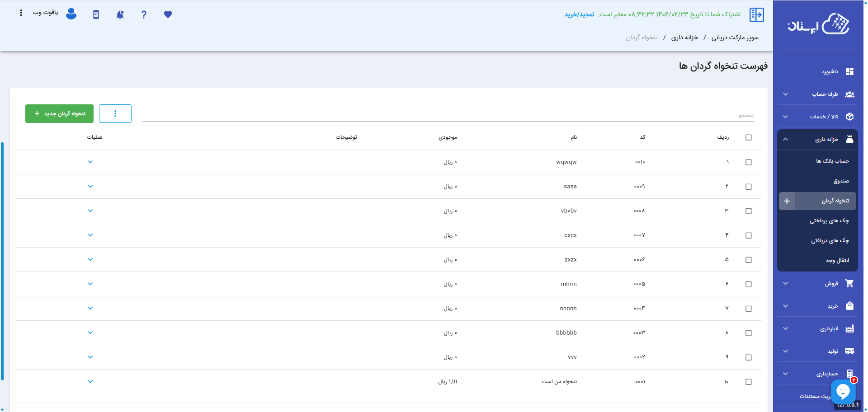Check the row for wqwqw
868x412 pixels.
click(749, 162)
